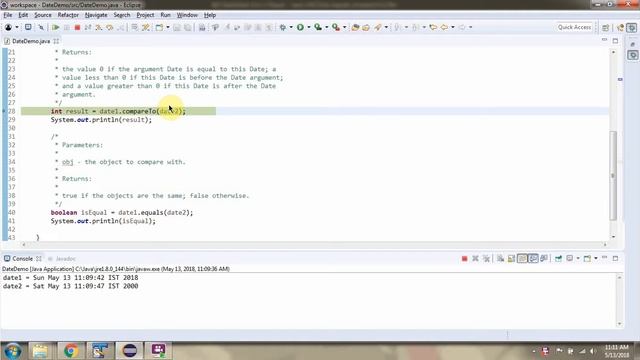Open the Edit menu
640x360 pixels.
[23, 15]
